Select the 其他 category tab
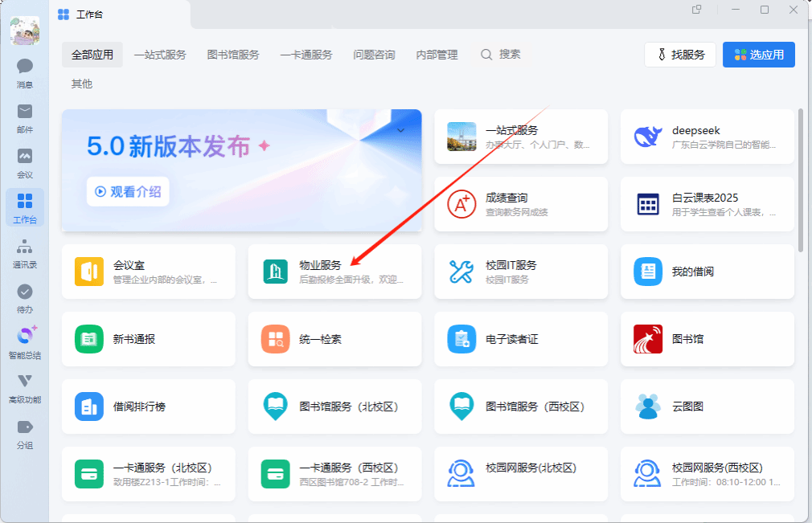The height and width of the screenshot is (523, 812). pyautogui.click(x=82, y=84)
